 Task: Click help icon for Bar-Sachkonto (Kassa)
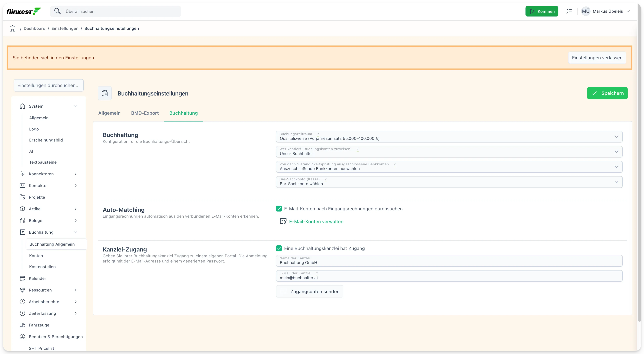325,179
